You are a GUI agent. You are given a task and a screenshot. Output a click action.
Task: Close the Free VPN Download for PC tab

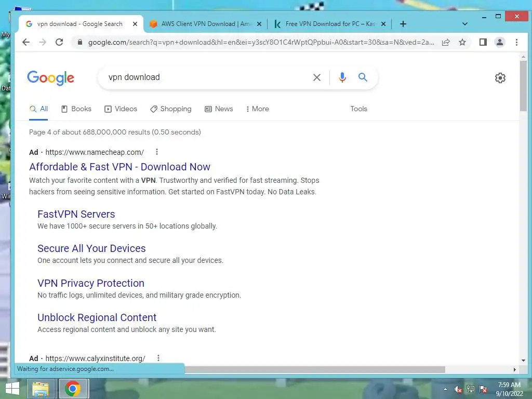[383, 24]
